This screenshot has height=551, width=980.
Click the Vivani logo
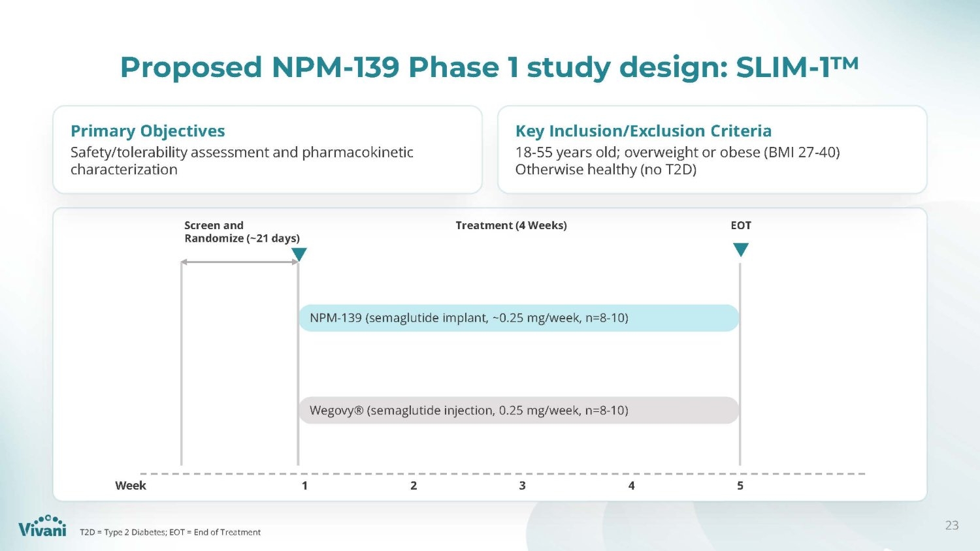(42, 526)
